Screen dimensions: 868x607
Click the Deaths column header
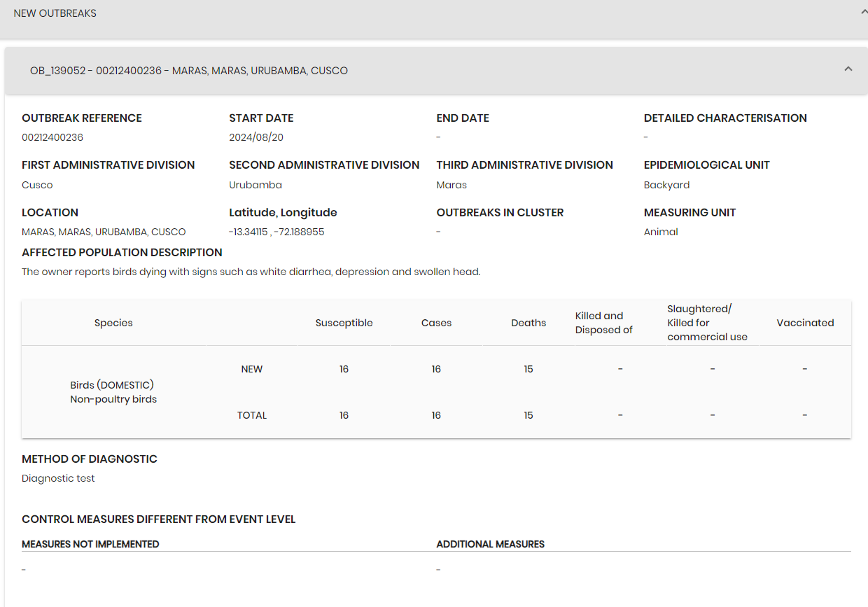click(x=528, y=323)
